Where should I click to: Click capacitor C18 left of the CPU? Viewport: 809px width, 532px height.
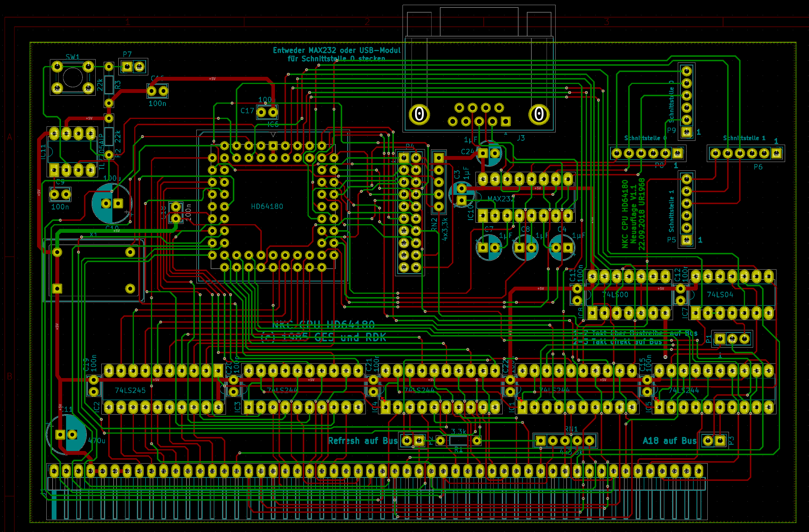(176, 213)
